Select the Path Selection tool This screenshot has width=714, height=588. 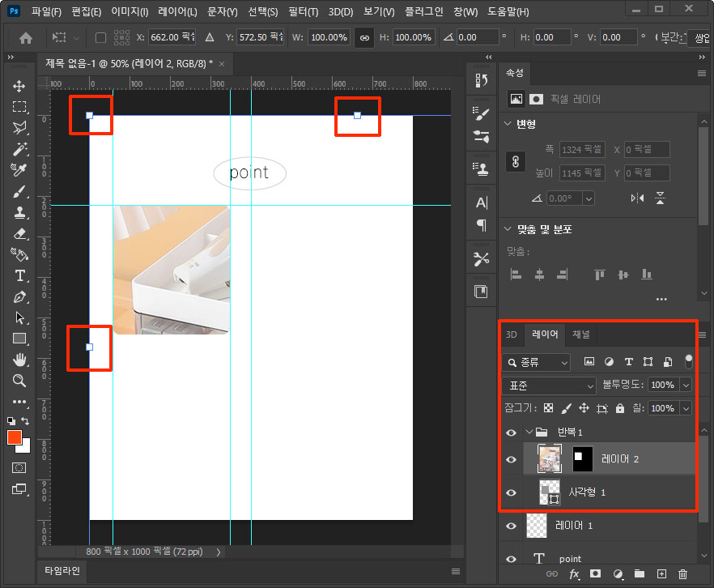pos(19,317)
